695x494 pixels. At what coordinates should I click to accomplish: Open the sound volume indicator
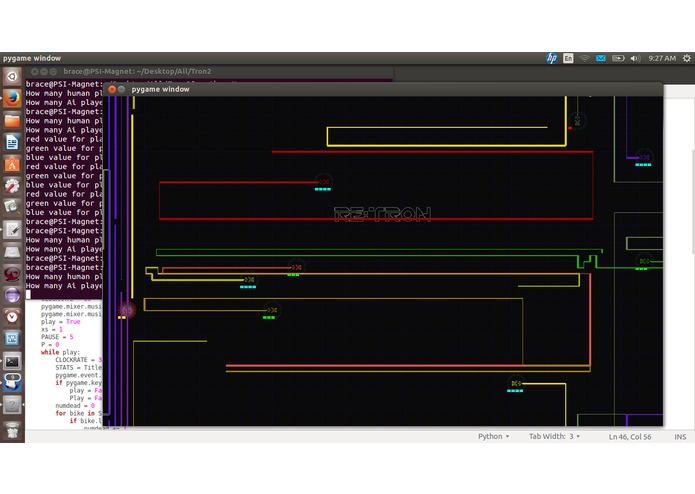[635, 58]
